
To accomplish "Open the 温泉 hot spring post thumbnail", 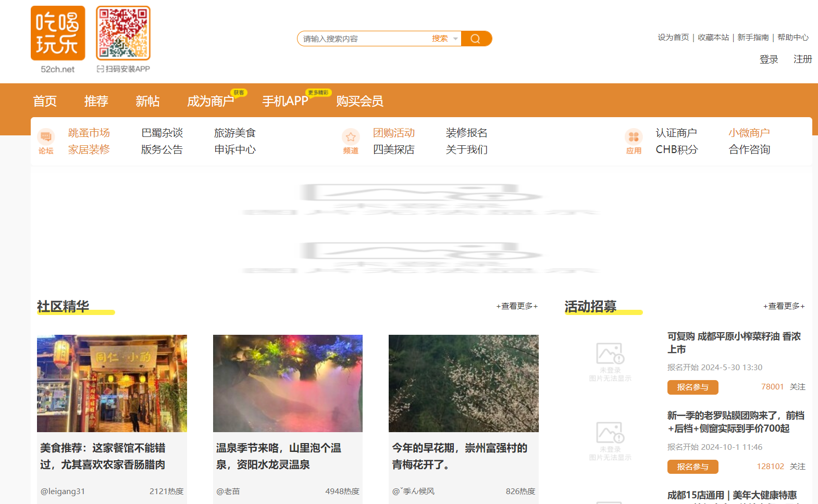I will (x=288, y=383).
